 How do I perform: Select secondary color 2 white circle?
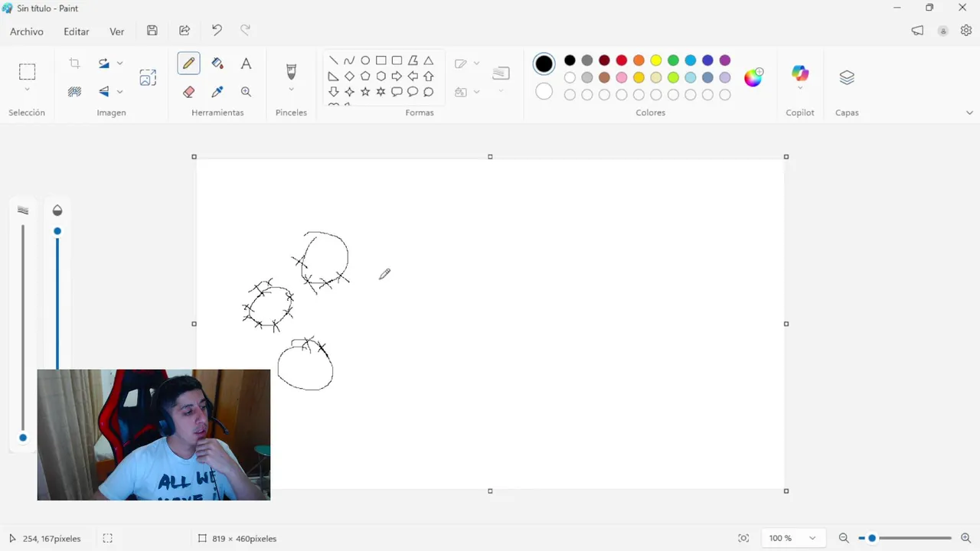tap(544, 92)
